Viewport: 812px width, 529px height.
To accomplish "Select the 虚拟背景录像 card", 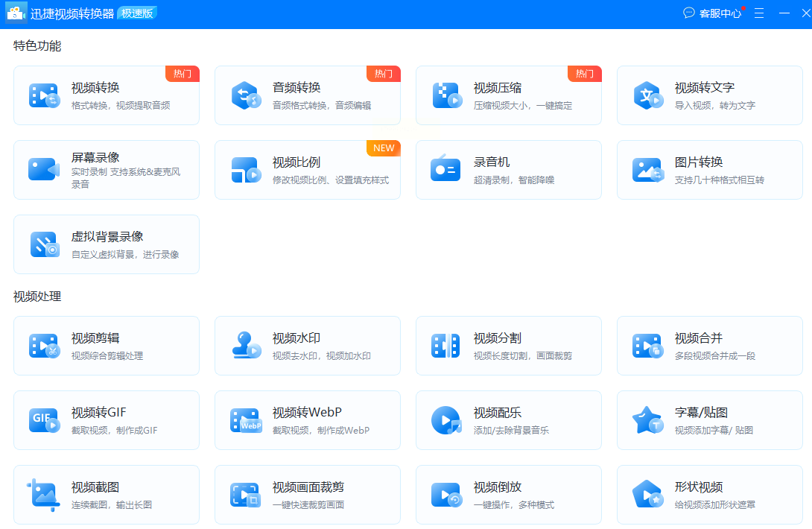I will tap(107, 244).
